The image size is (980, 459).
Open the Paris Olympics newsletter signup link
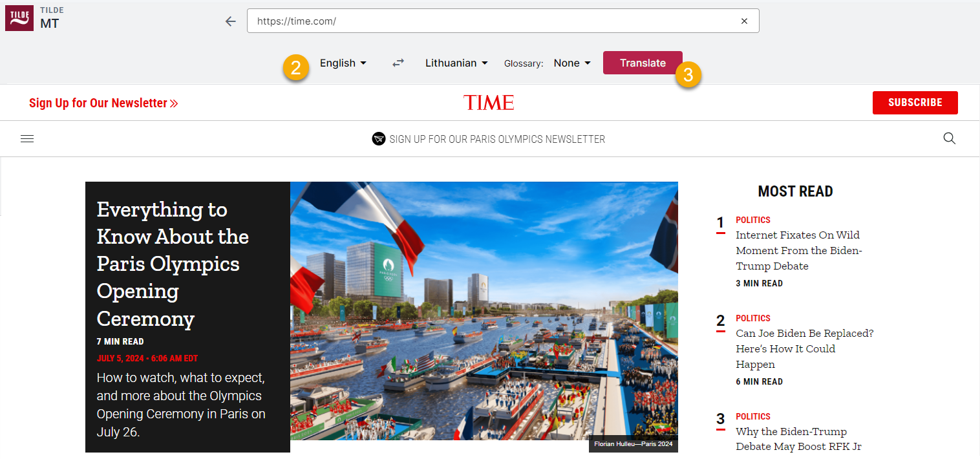497,139
